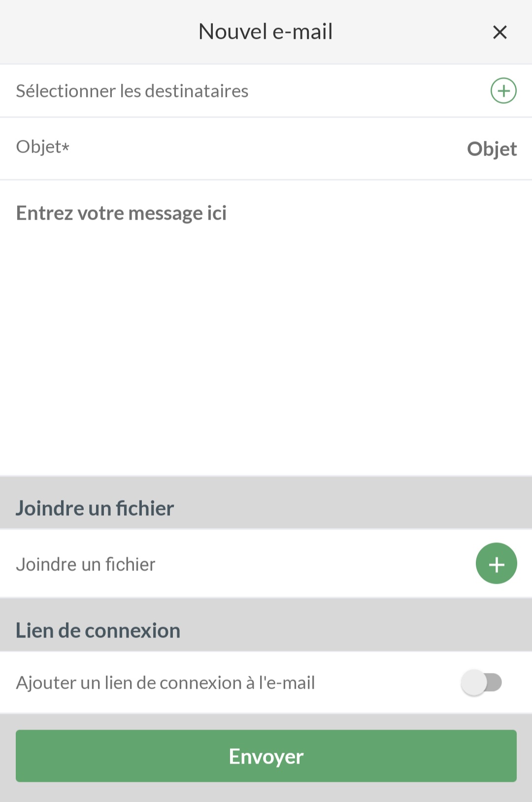Viewport: 532px width, 802px height.
Task: Click the 'Joindre un fichier' section header
Action: (95, 508)
